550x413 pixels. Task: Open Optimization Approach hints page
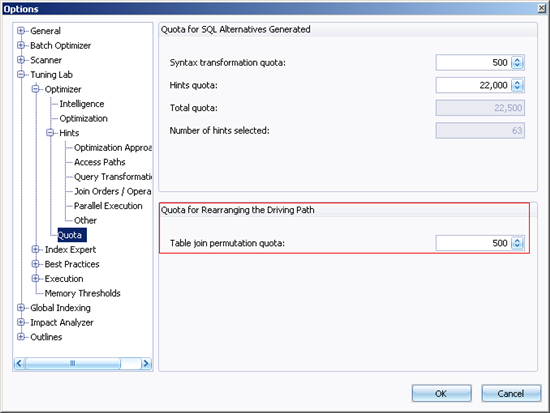coord(113,148)
